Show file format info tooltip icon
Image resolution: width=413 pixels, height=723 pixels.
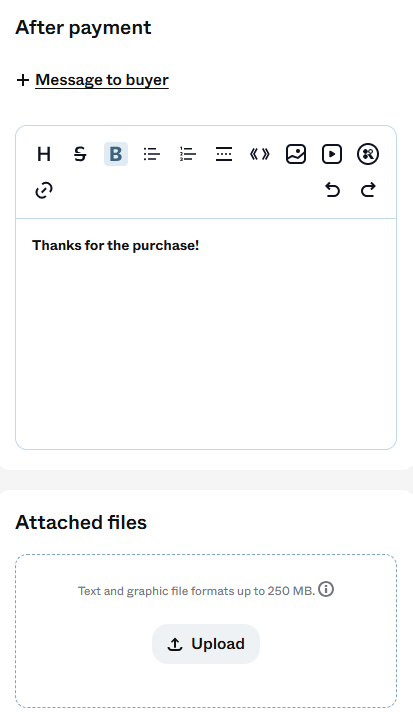326,589
